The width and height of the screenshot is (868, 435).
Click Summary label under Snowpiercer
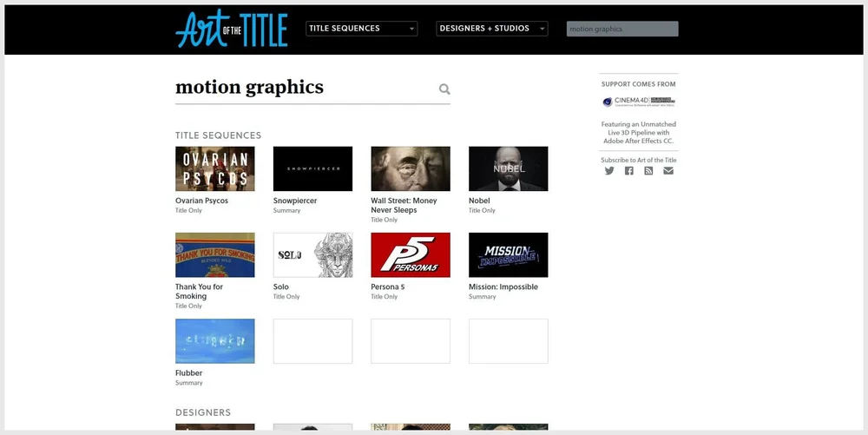pyautogui.click(x=286, y=210)
